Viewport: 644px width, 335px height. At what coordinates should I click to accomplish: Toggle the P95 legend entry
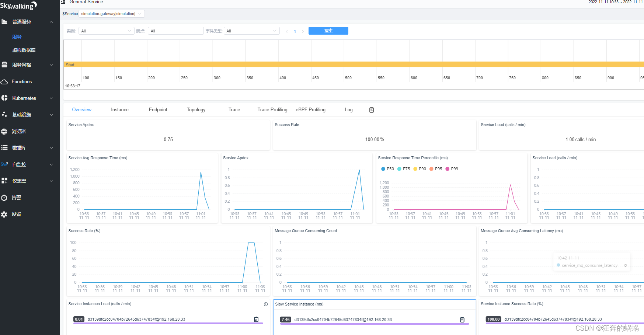[x=436, y=169]
